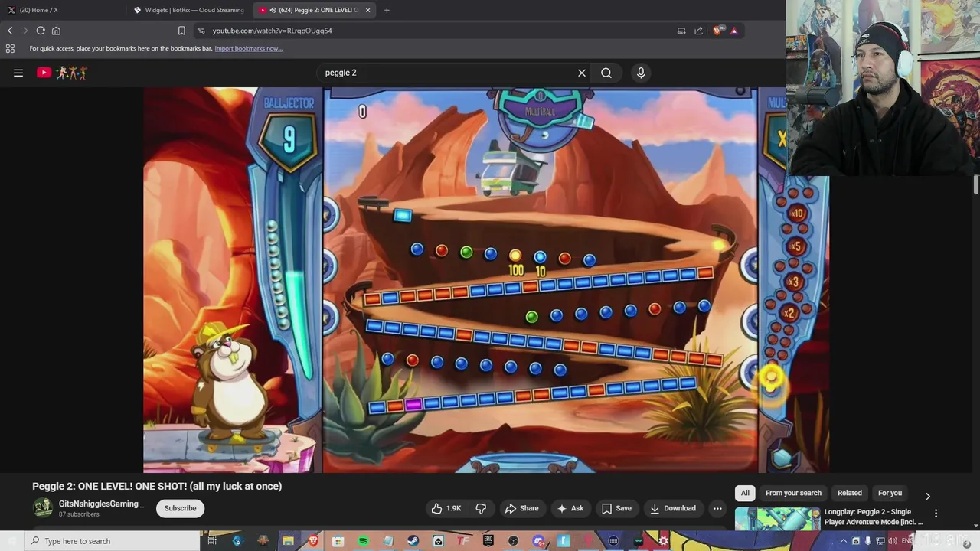Click the video title 'Peggle 2: ONE LEVEL! ONE SHOT!'
Image resolution: width=980 pixels, height=551 pixels.
157,486
